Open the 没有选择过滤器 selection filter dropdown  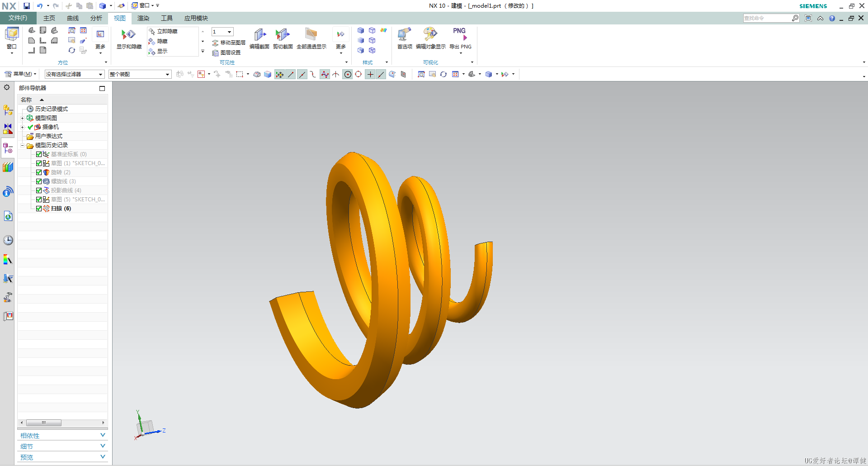pyautogui.click(x=75, y=74)
